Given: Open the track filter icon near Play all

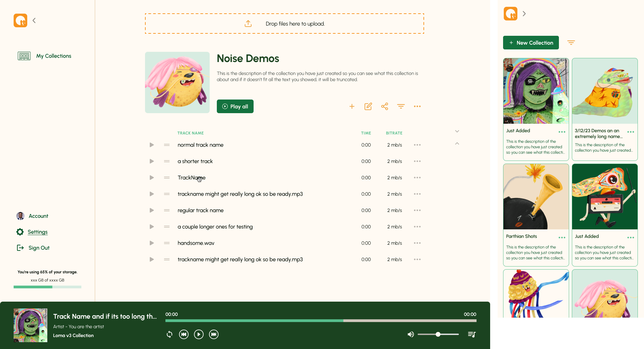Looking at the screenshot, I should tap(401, 106).
